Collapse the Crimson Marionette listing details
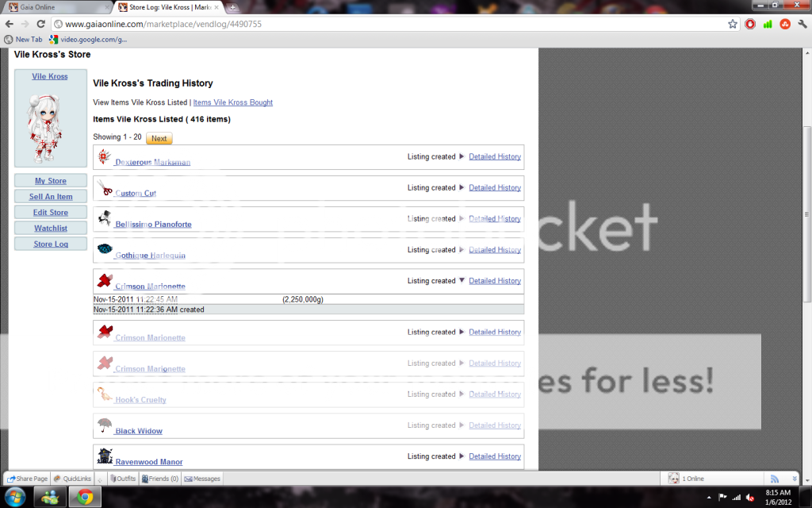Viewport: 812px width, 508px height. [462, 281]
